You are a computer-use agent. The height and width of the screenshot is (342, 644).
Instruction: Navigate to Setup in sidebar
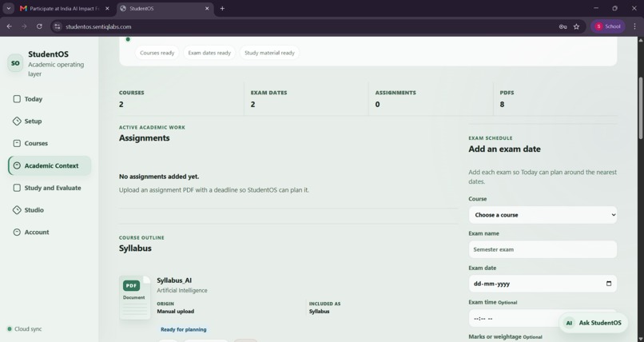50,121
